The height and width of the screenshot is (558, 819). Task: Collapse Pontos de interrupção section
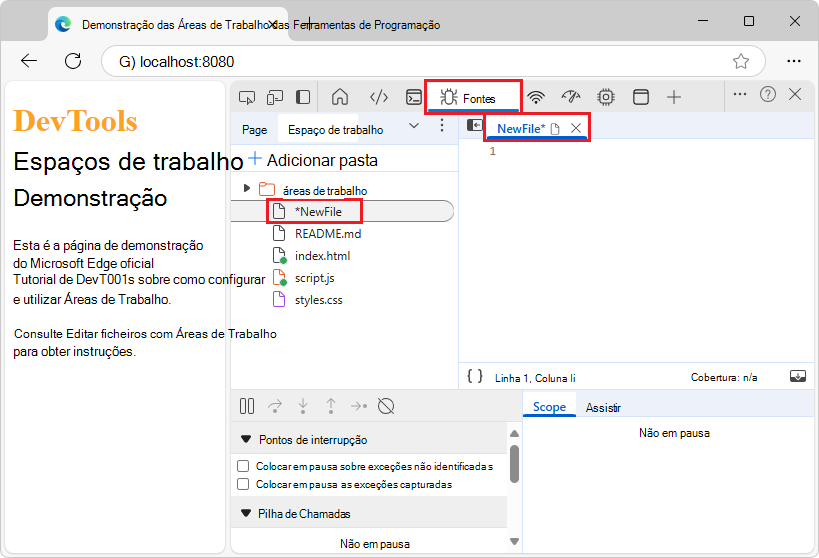pyautogui.click(x=245, y=439)
